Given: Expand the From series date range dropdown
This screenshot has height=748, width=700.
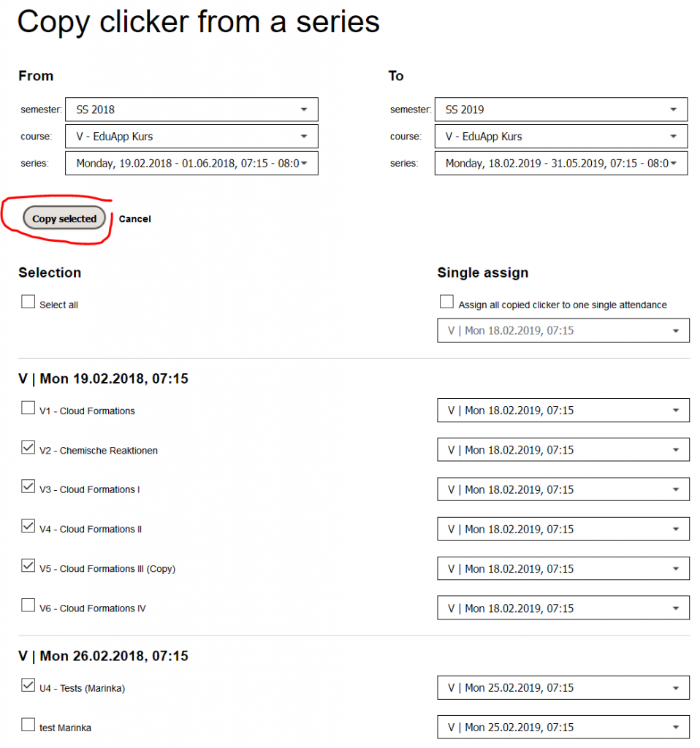Looking at the screenshot, I should (192, 164).
